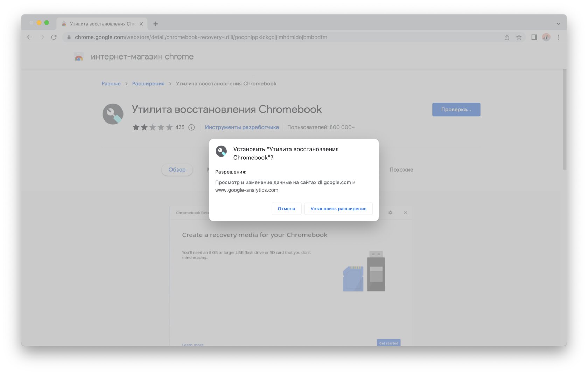This screenshot has height=374, width=588.
Task: Open the Chrome profile avatar
Action: (x=546, y=37)
